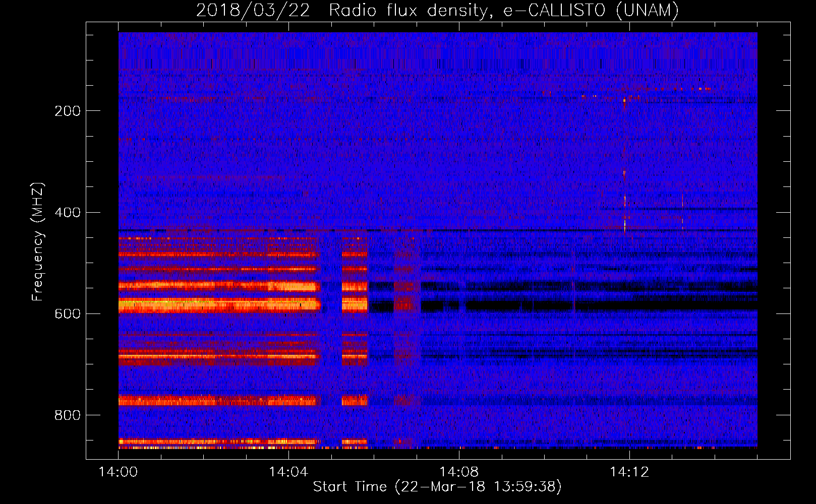Click the '800' frequency tick label
The image size is (816, 504).
point(68,415)
